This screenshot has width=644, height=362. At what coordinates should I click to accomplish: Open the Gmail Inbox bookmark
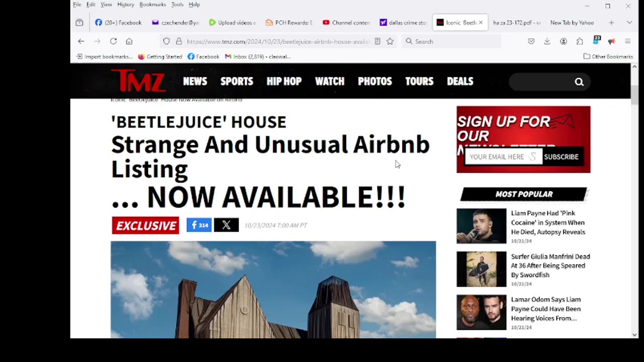(x=258, y=56)
